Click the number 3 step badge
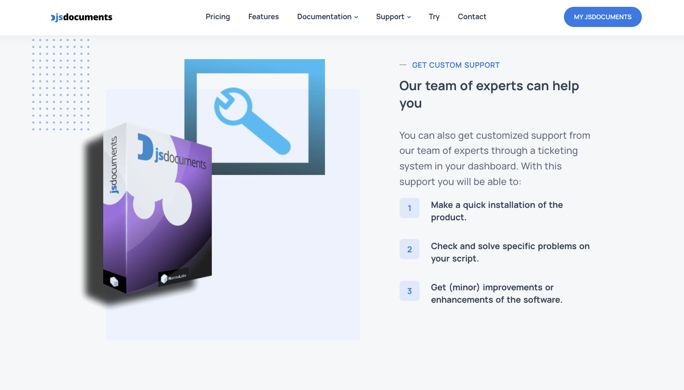Image resolution: width=684 pixels, height=390 pixels. coord(409,291)
